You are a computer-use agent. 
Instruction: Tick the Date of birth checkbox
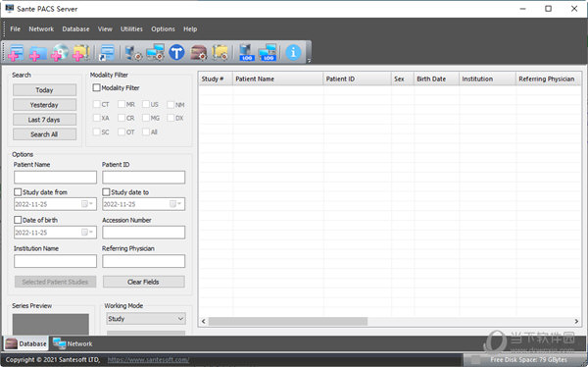tap(18, 220)
